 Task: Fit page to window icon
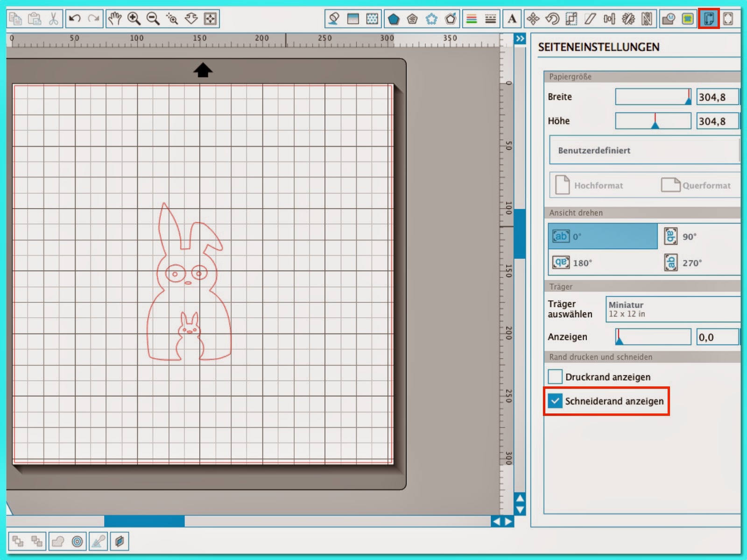[211, 19]
